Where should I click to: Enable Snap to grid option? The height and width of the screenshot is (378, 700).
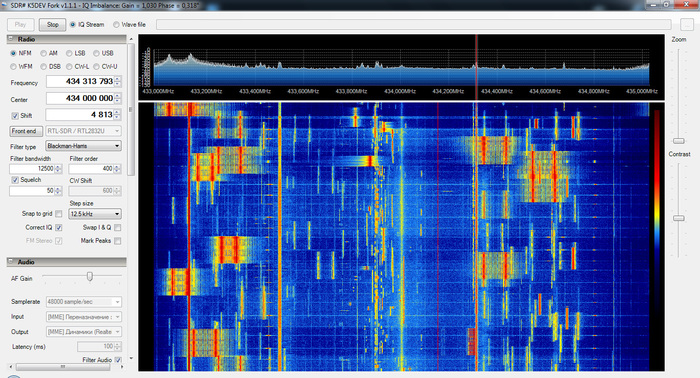[58, 214]
